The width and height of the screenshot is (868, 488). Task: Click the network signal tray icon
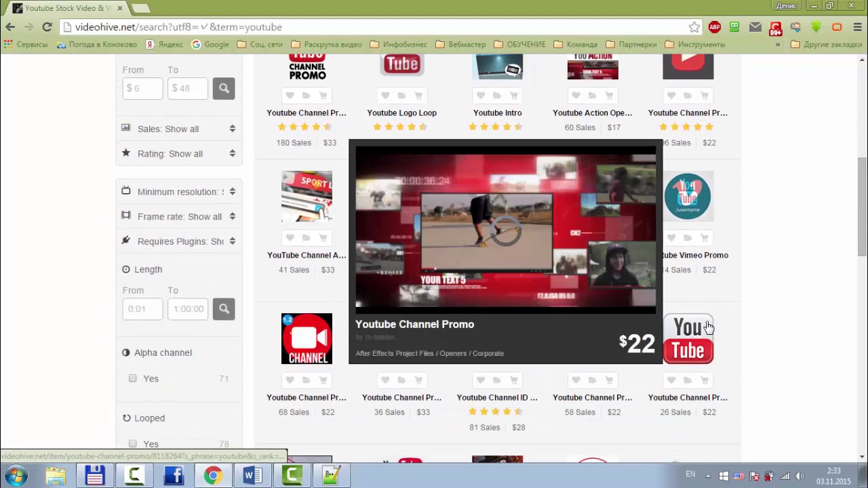[x=785, y=476]
